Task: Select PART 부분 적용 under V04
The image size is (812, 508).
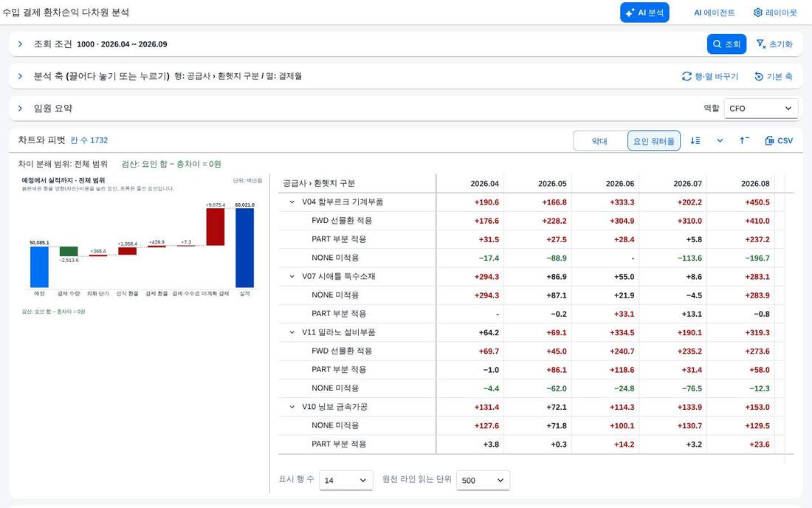Action: coord(339,239)
